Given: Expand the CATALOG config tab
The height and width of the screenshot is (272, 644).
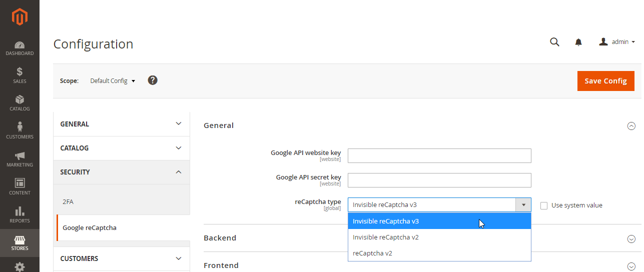Looking at the screenshot, I should coord(122,148).
